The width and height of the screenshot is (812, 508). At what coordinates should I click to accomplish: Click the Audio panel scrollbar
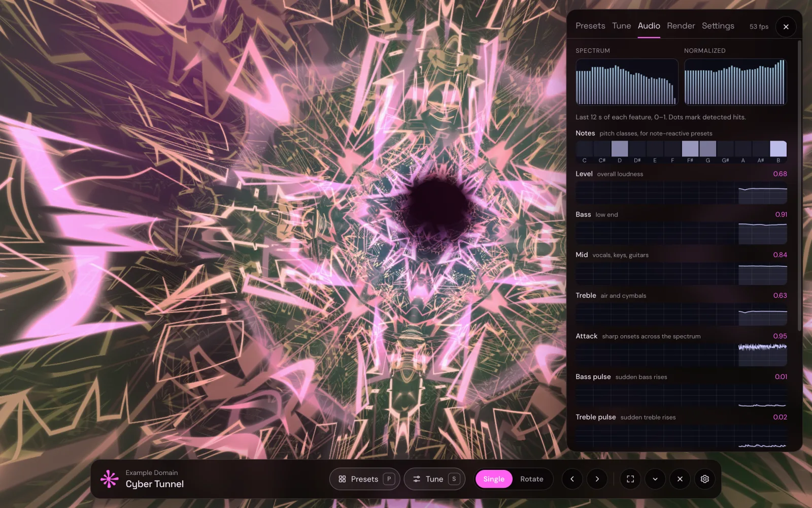800,185
